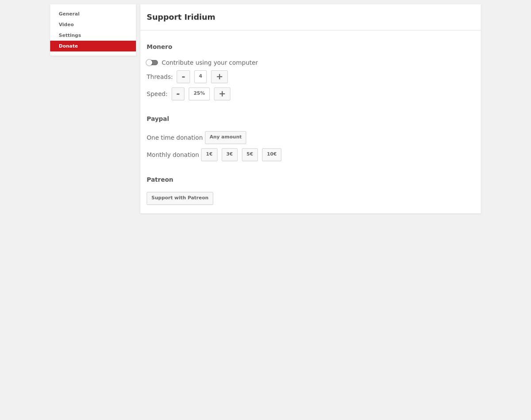Decrease the Threads count
The height and width of the screenshot is (420, 531).
click(183, 76)
